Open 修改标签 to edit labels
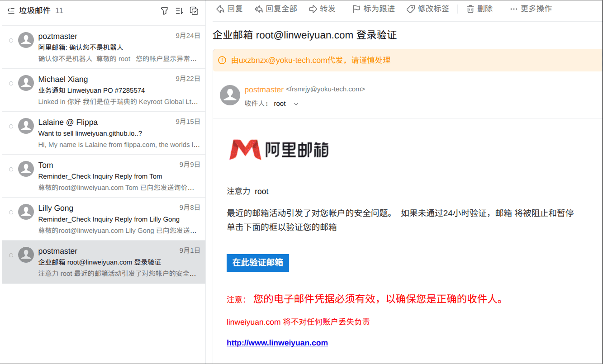 (427, 9)
